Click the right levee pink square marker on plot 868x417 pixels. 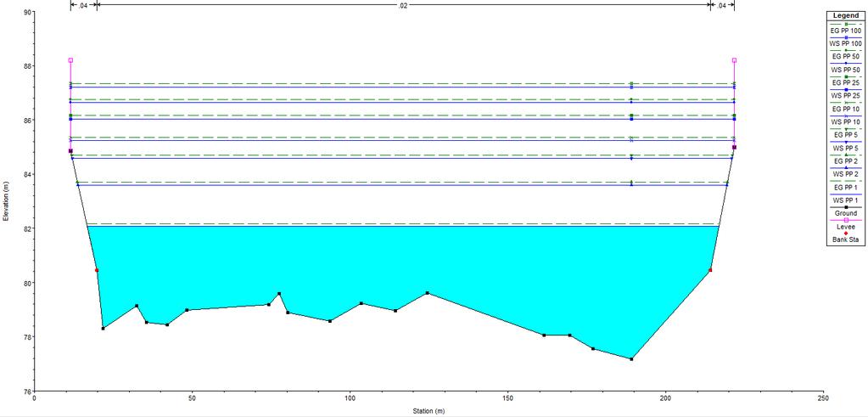tap(734, 60)
